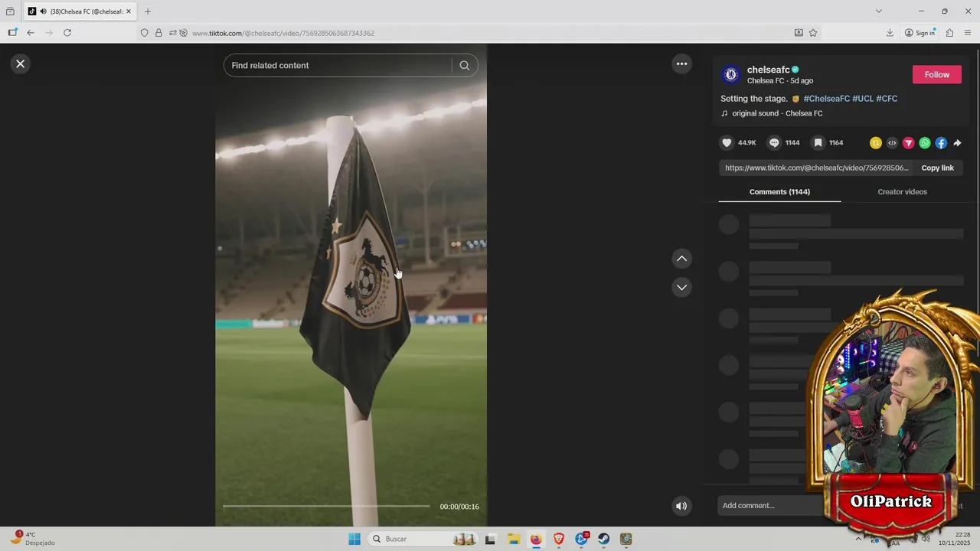Follow the chelseafc account
Image resolution: width=980 pixels, height=551 pixels.
(936, 74)
